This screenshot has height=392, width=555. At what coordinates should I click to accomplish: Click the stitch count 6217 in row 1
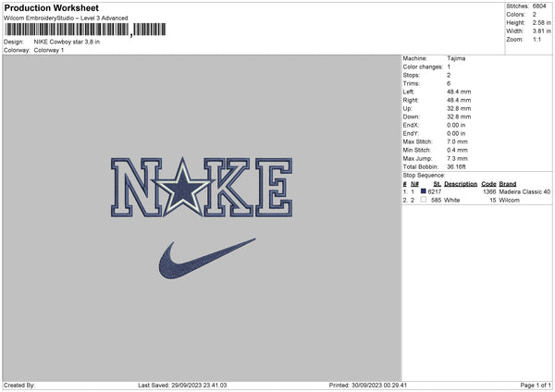pyautogui.click(x=435, y=191)
